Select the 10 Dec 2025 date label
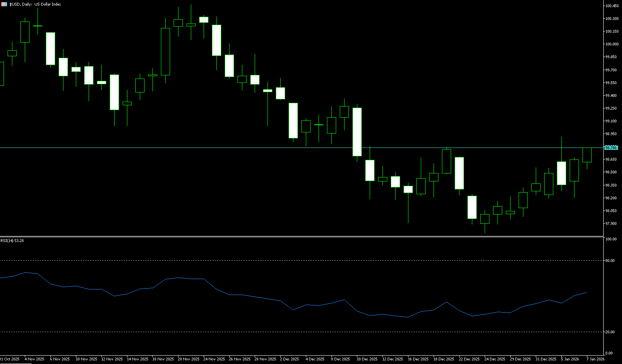 pos(367,359)
